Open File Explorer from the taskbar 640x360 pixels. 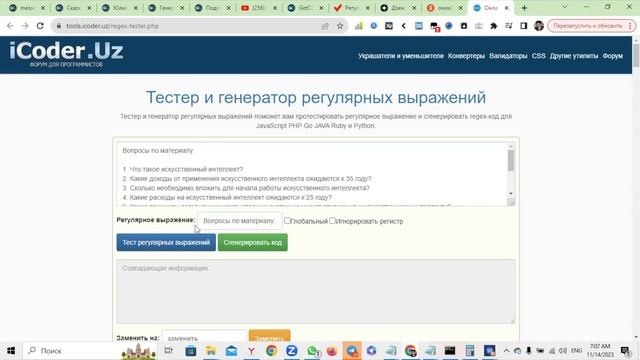coord(211,351)
